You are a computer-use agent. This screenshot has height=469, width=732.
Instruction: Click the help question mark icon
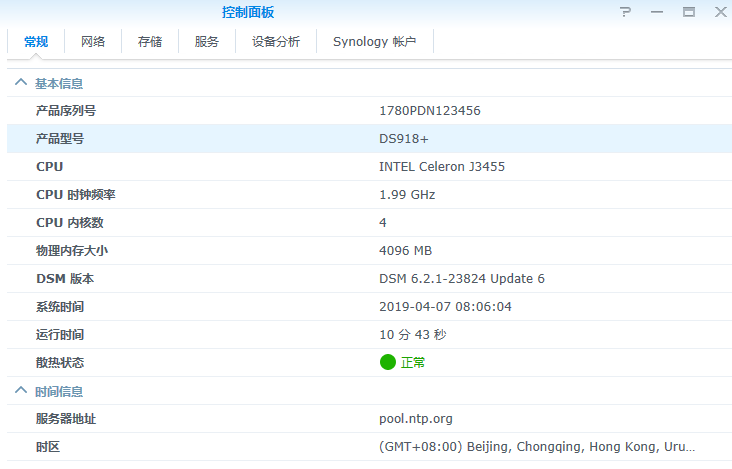point(626,12)
